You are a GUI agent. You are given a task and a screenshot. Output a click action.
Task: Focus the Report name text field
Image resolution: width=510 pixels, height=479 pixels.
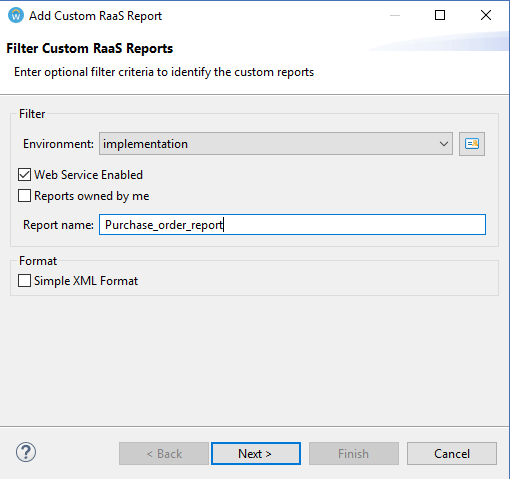click(x=292, y=225)
